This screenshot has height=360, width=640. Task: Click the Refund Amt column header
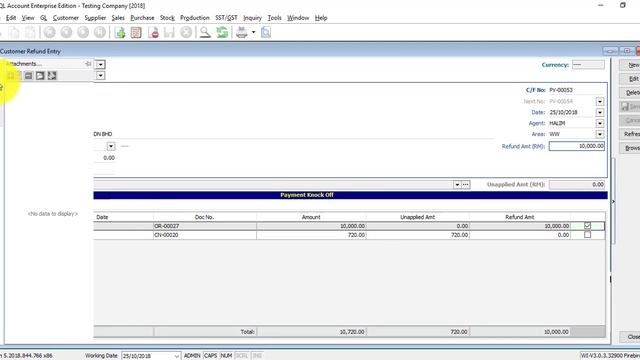click(x=520, y=217)
